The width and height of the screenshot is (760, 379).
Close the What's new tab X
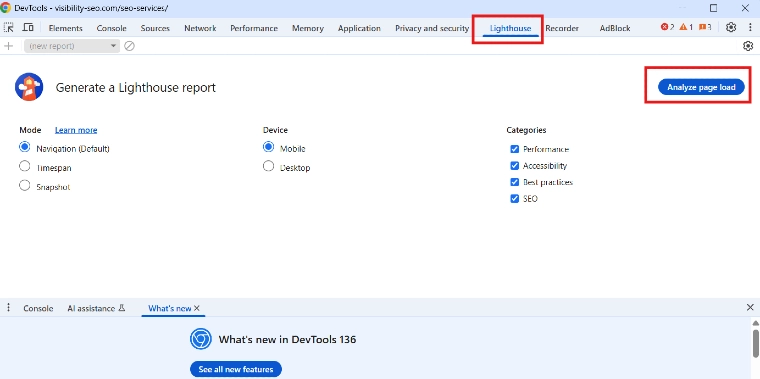tap(197, 308)
